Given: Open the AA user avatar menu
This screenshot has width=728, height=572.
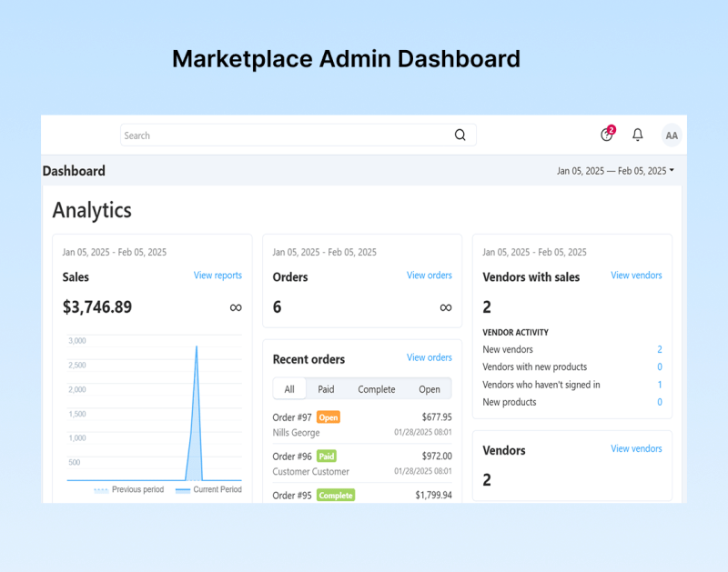Looking at the screenshot, I should point(672,135).
